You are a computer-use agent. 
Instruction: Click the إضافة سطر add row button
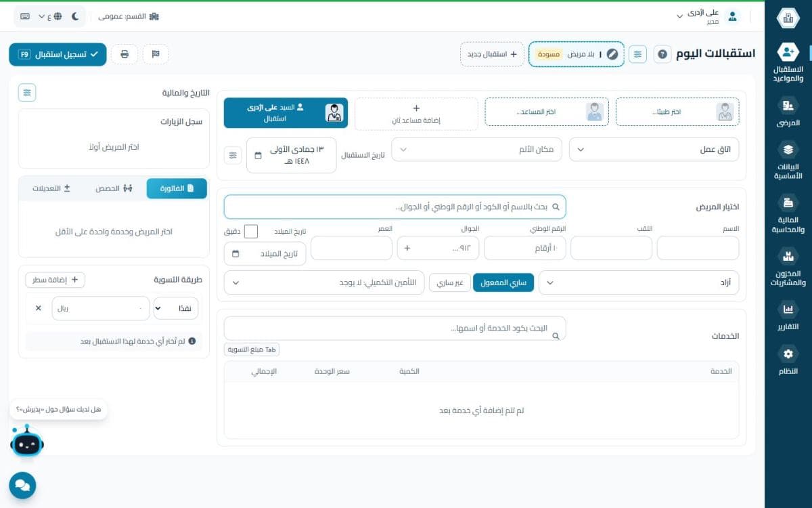[x=55, y=280]
